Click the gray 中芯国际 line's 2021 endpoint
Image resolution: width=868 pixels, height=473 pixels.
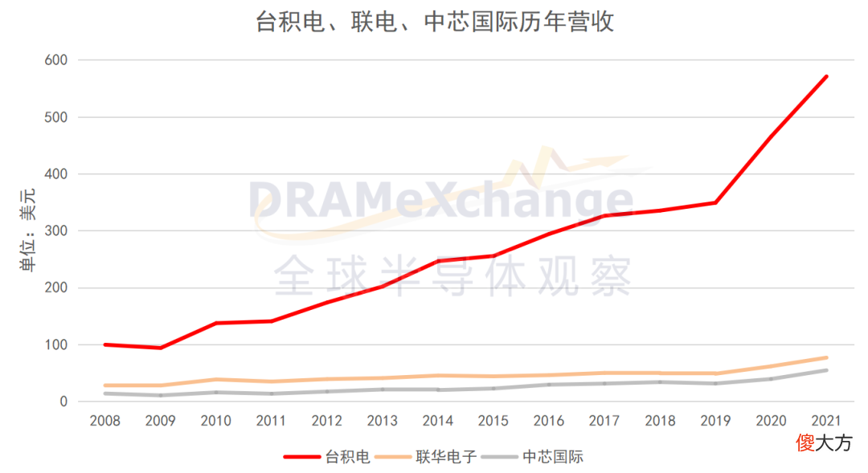[x=826, y=371]
